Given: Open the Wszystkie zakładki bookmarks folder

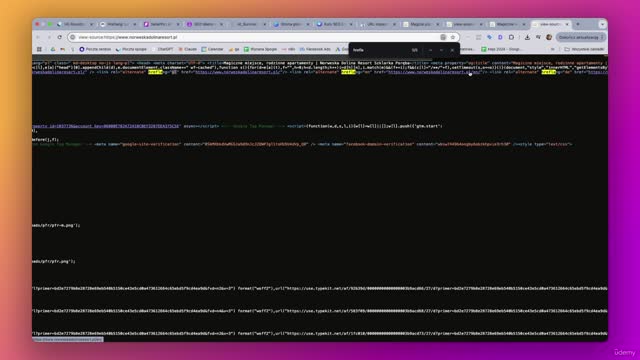Looking at the screenshot, I should [584, 49].
